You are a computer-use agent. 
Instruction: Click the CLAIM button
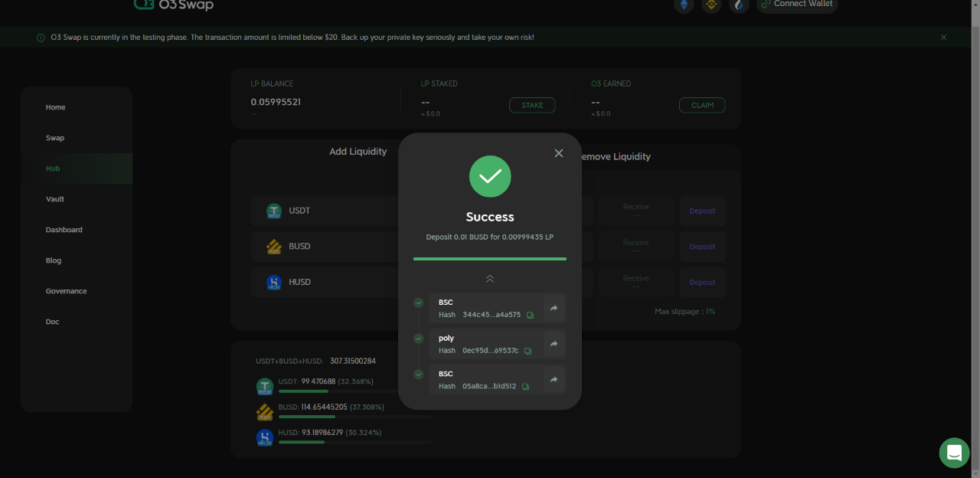point(702,106)
